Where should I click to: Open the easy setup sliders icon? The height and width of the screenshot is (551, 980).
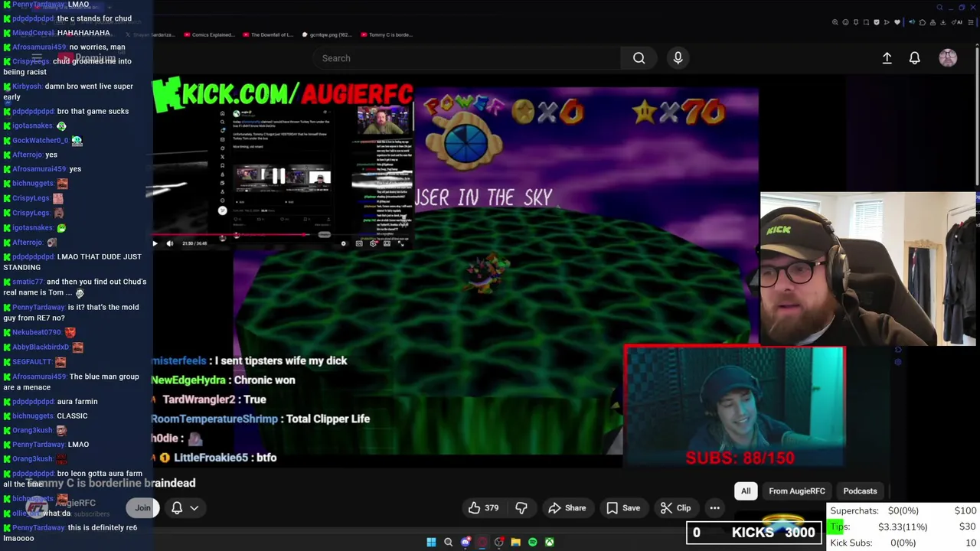click(x=971, y=22)
